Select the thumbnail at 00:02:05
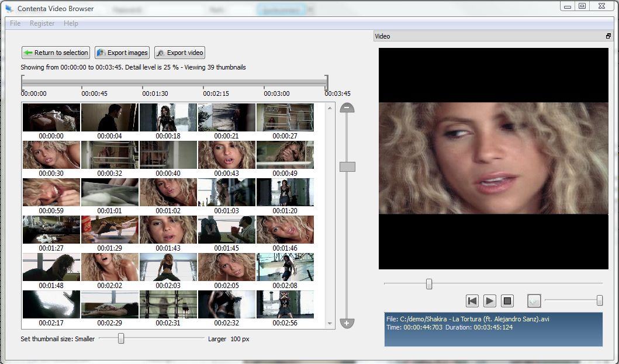 [x=227, y=267]
